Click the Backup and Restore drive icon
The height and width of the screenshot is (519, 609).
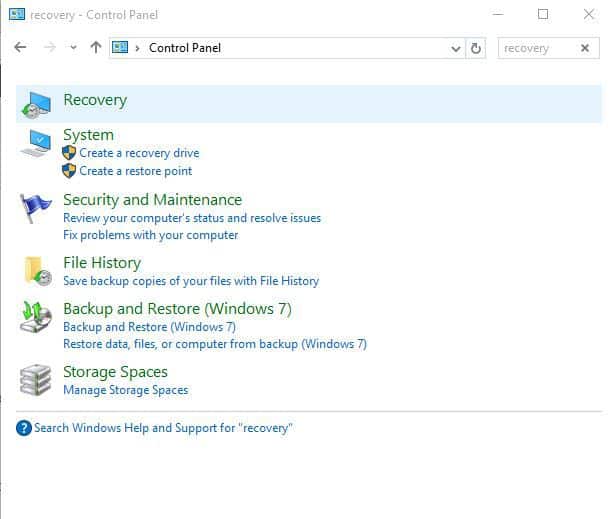pyautogui.click(x=36, y=317)
